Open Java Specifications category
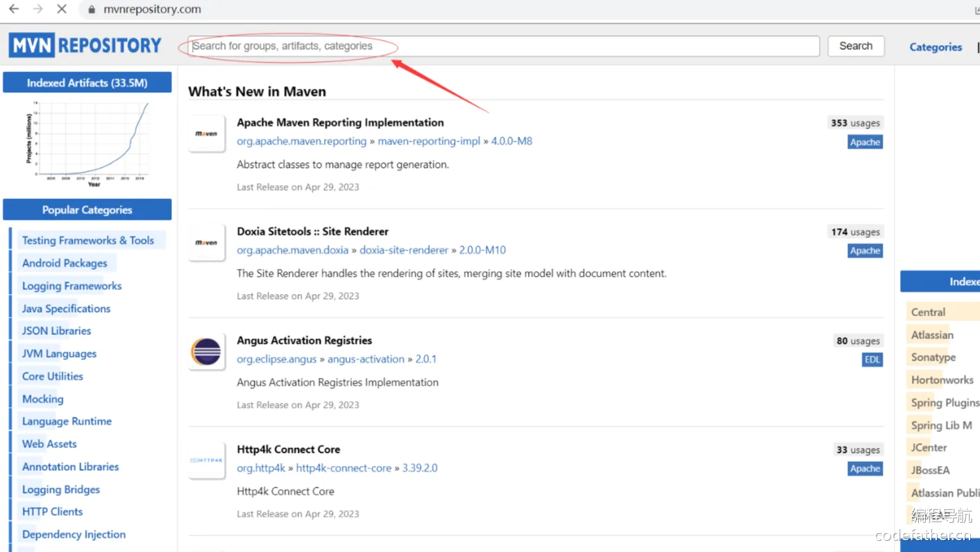980x552 pixels. click(66, 309)
